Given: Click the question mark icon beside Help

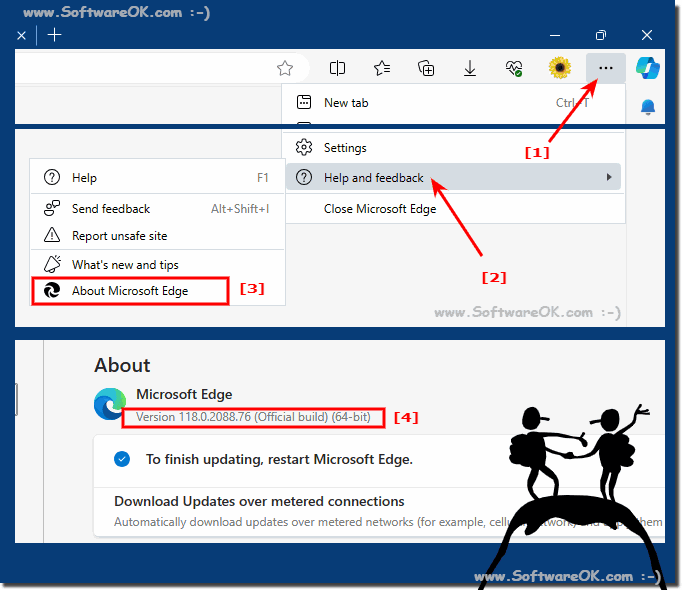Looking at the screenshot, I should point(52,178).
